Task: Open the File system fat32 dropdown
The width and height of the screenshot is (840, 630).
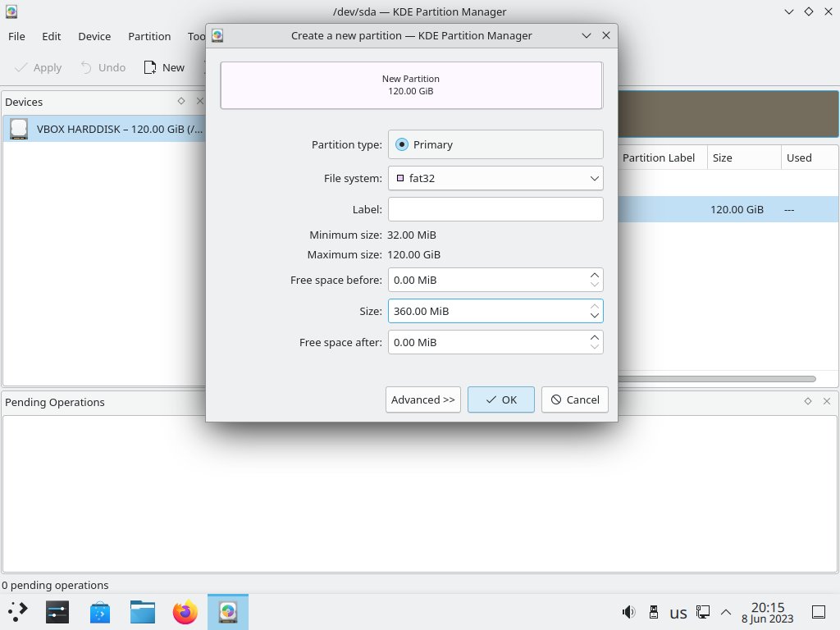Action: 495,178
